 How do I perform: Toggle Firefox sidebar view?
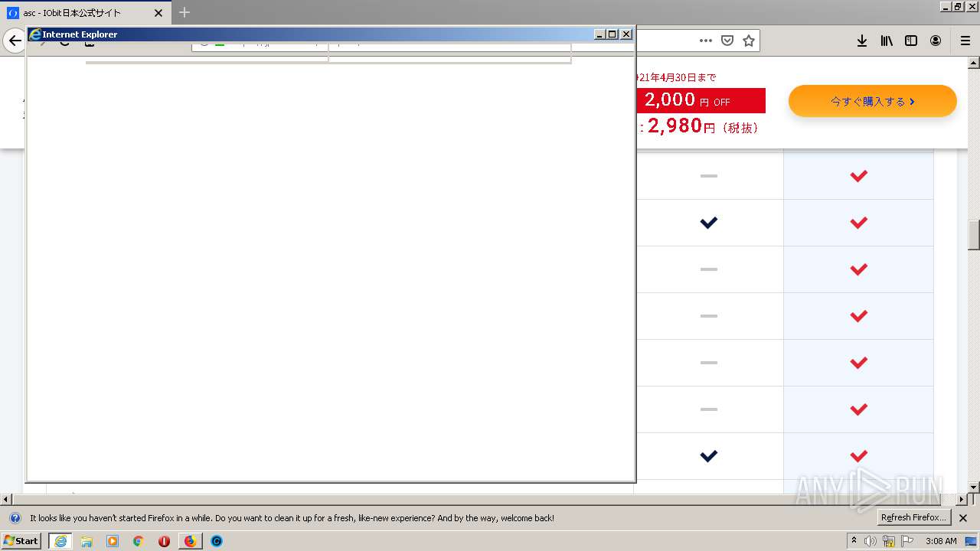911,41
